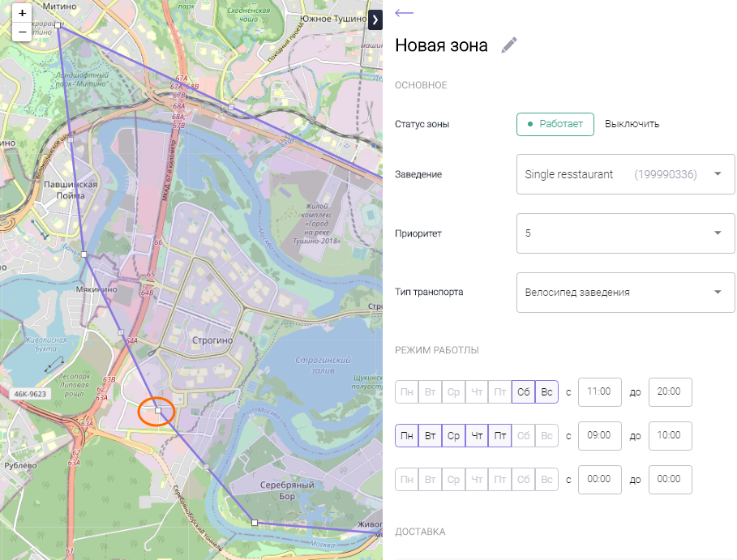The height and width of the screenshot is (560, 737).
Task: Select polygon vertex near Митино at top
Action: pyautogui.click(x=58, y=26)
